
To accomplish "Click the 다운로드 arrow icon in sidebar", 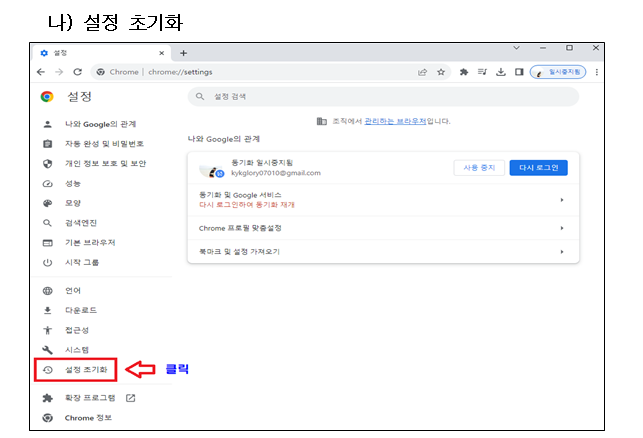I will [48, 310].
